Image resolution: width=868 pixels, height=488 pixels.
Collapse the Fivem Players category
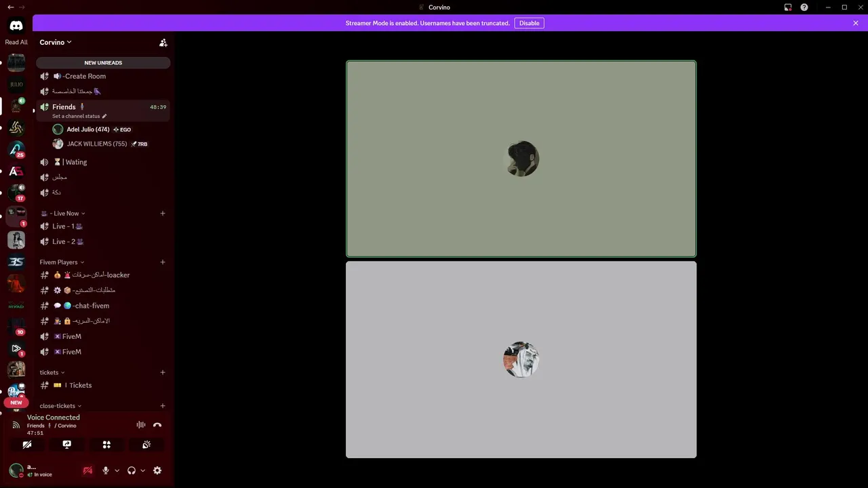pos(62,262)
